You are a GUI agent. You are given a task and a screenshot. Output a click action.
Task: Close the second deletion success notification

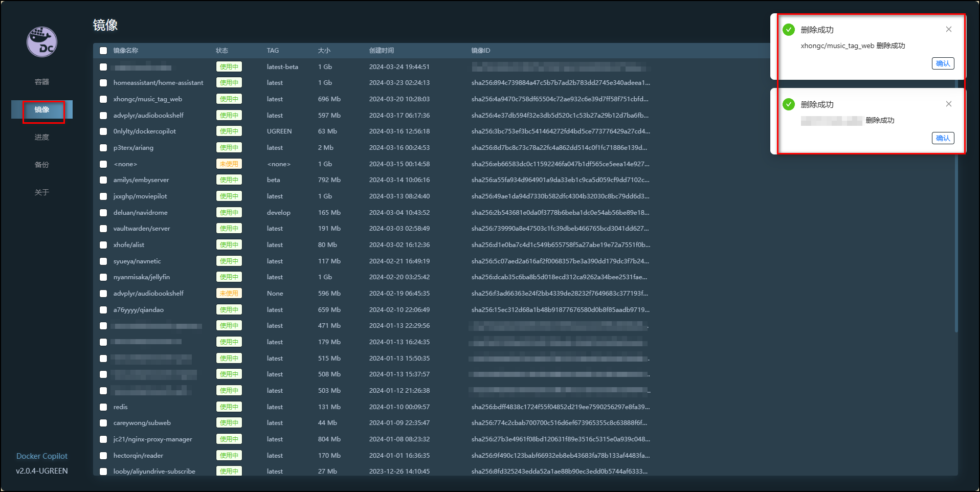pos(948,104)
